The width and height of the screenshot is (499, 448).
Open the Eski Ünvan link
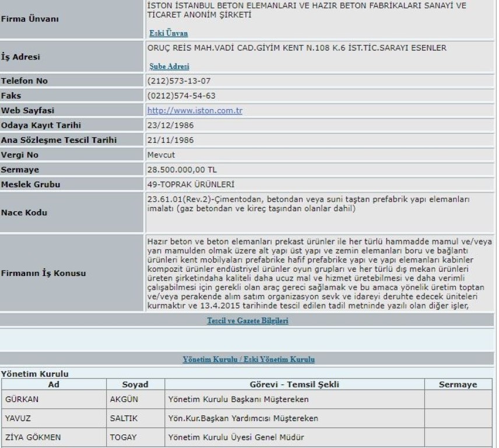pyautogui.click(x=168, y=33)
